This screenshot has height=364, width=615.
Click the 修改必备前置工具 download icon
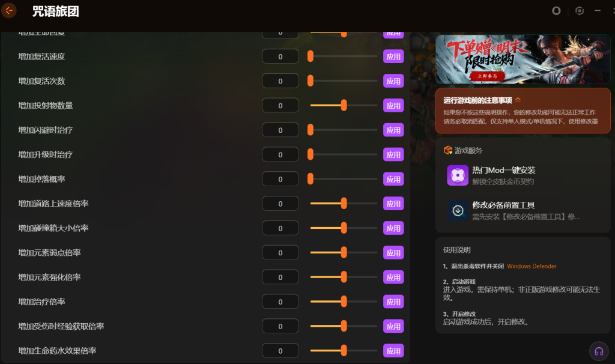pyautogui.click(x=458, y=211)
